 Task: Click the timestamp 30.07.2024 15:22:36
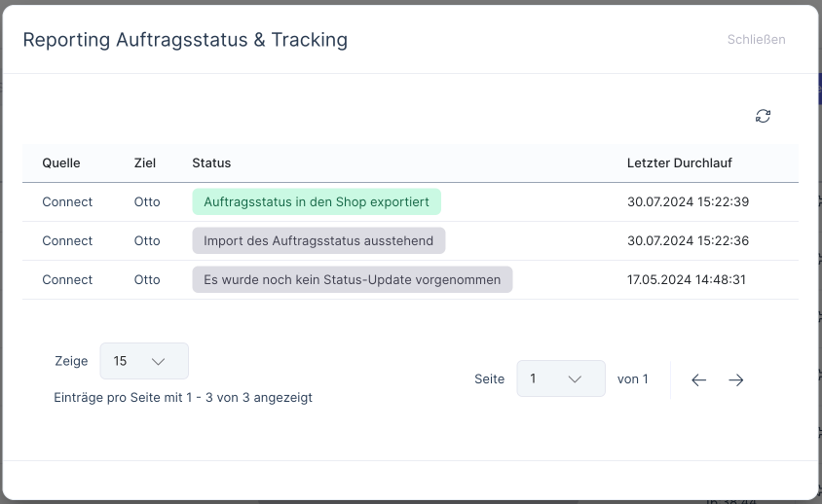tap(688, 240)
